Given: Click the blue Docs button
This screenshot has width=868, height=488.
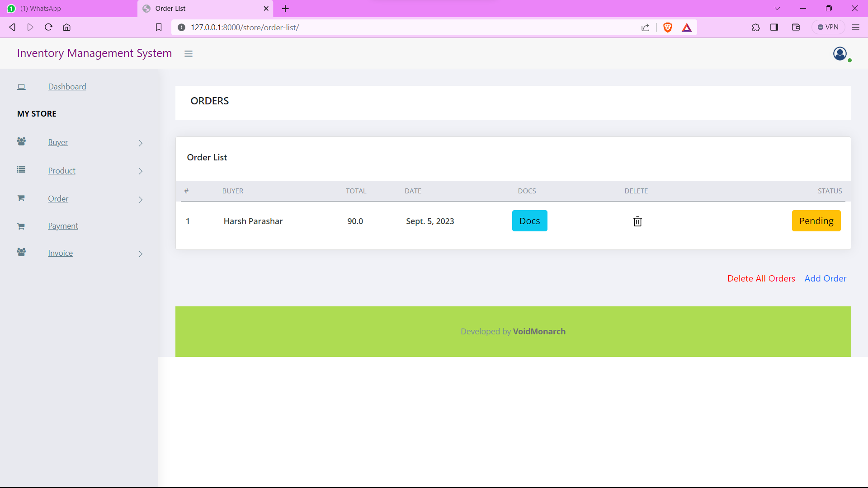Looking at the screenshot, I should point(529,221).
